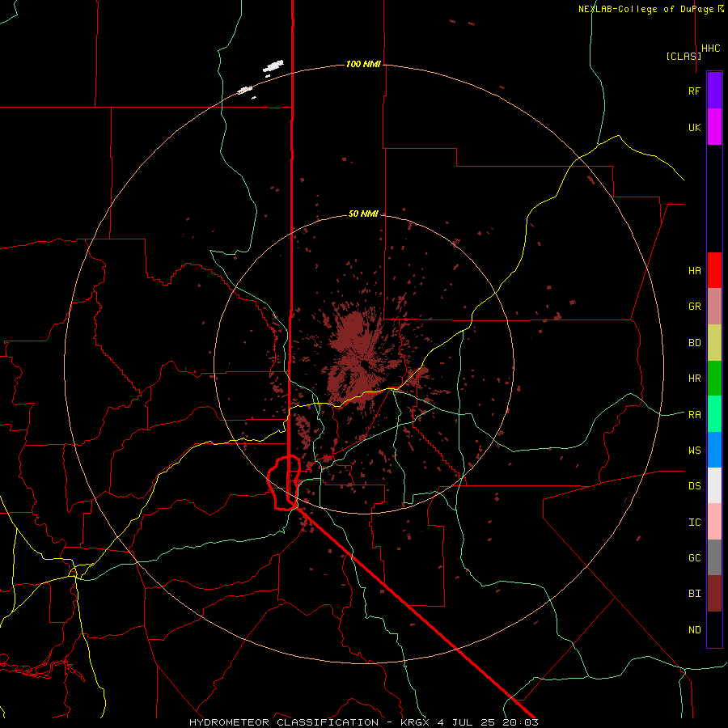Click the BD legend label

[694, 343]
